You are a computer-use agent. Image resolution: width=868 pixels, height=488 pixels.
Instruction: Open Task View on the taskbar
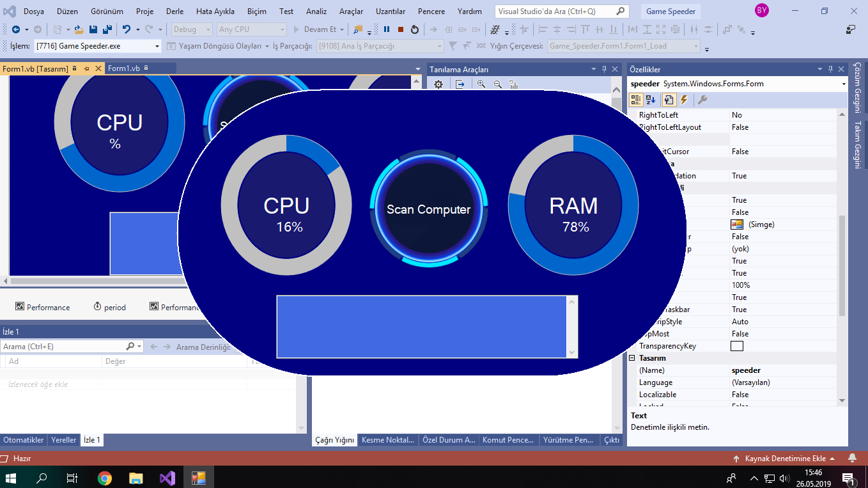coord(72,478)
